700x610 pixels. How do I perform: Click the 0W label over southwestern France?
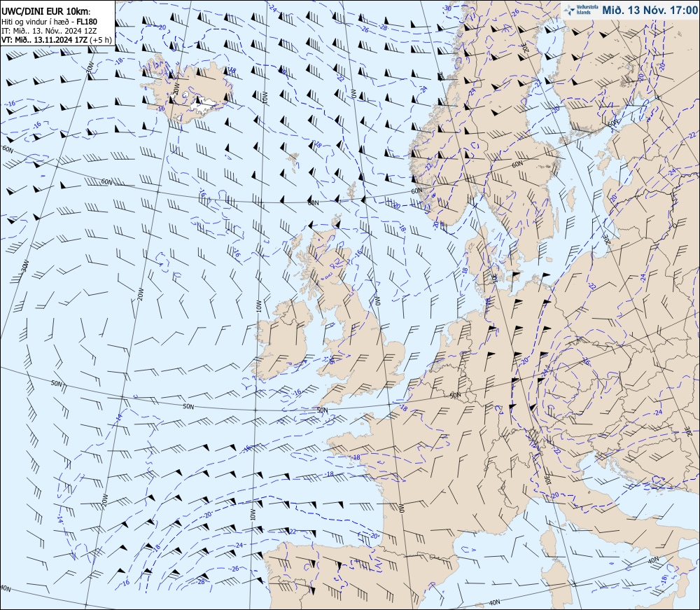(401, 508)
